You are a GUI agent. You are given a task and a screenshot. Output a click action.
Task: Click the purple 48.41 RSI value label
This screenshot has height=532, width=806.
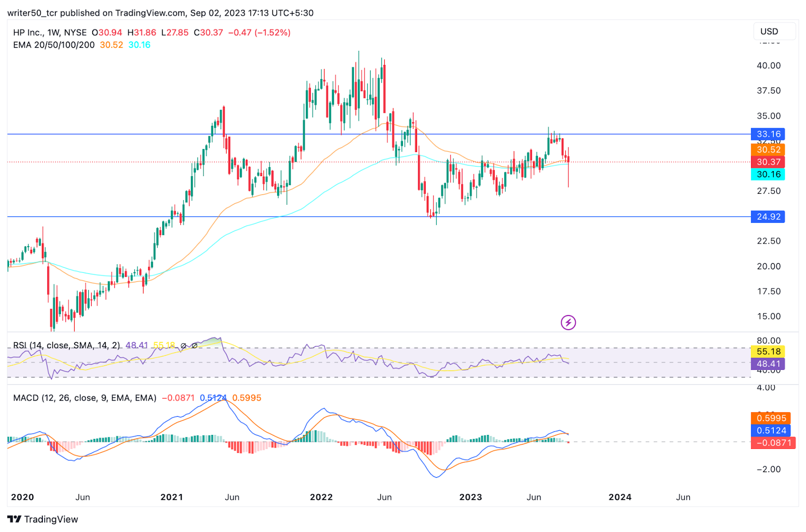click(768, 364)
